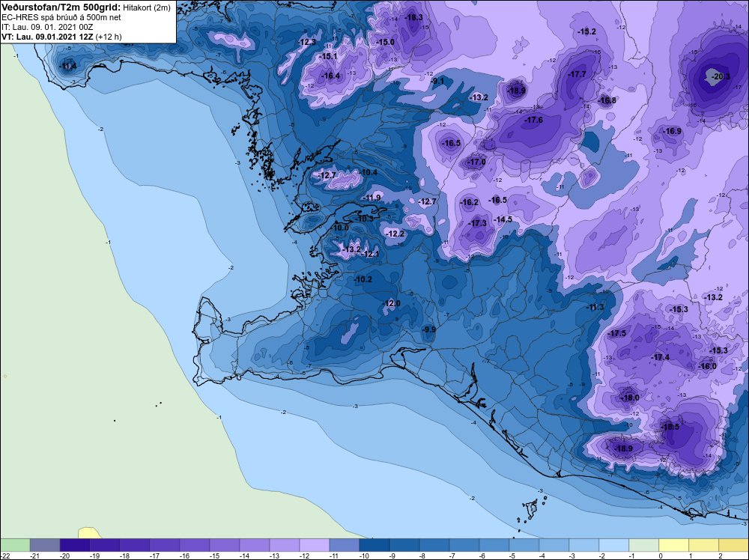This screenshot has height=560, width=749.
Task: Pick the grey-blue legend swatch above -21
Action: coord(45,545)
